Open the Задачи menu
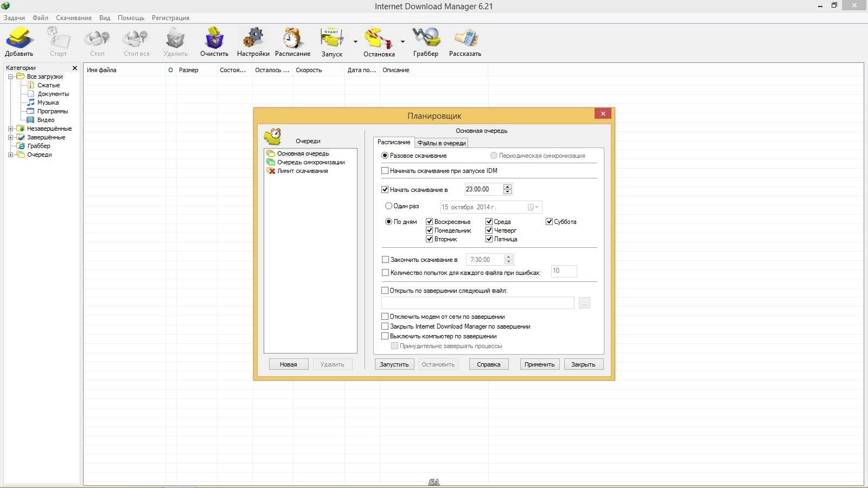Image resolution: width=868 pixels, height=488 pixels. [14, 18]
